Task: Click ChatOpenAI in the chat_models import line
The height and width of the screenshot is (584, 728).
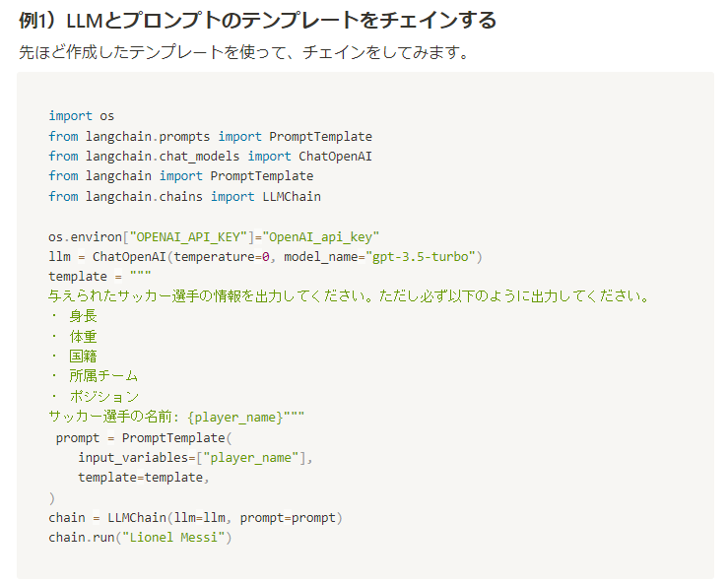Action: click(x=335, y=156)
